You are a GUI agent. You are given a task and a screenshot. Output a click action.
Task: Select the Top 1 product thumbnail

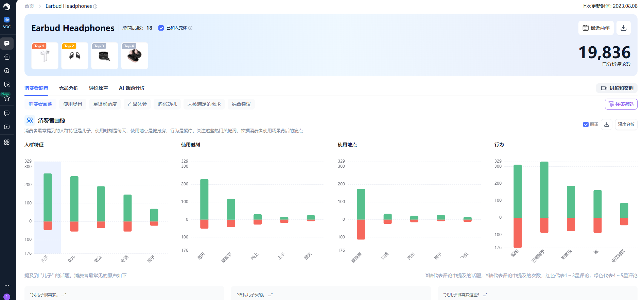[x=45, y=56]
